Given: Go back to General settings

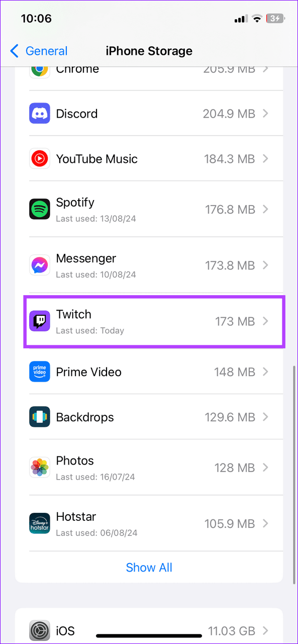Looking at the screenshot, I should click(x=39, y=51).
